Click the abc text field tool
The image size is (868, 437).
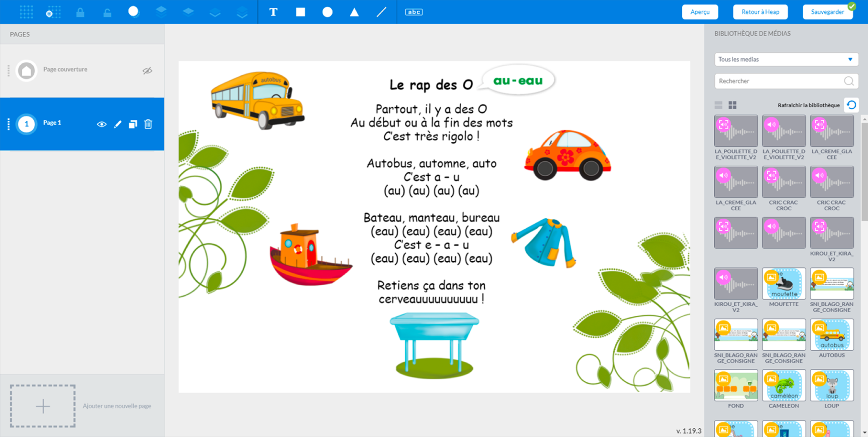tap(414, 12)
